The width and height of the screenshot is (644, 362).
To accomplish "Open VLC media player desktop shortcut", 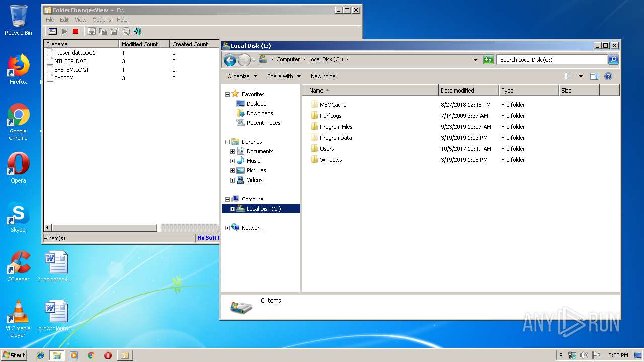I will click(18, 319).
